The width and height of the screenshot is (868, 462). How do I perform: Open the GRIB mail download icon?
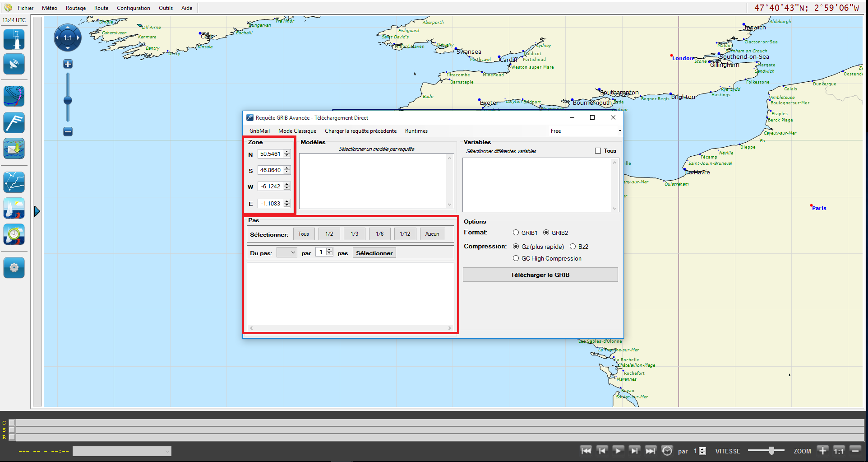(14, 149)
